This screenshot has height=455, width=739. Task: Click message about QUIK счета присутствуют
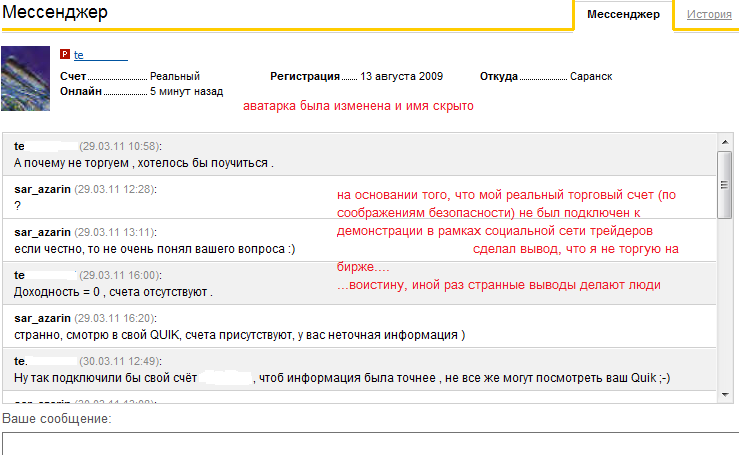coord(239,335)
